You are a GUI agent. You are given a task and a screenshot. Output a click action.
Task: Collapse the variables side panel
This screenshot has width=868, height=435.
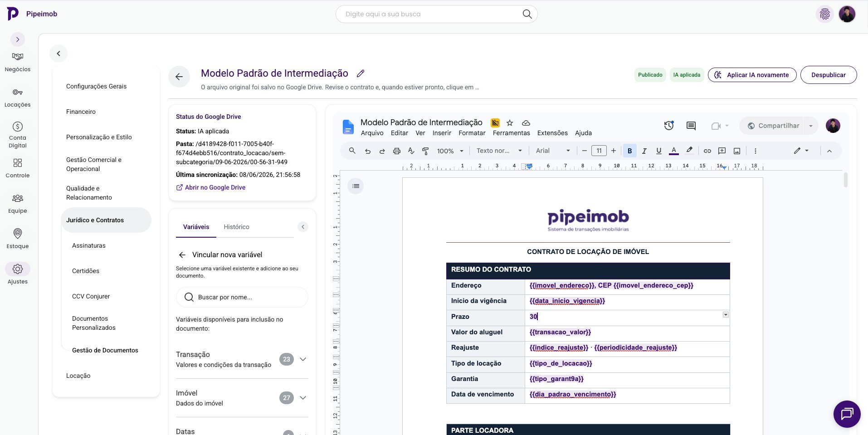(303, 227)
